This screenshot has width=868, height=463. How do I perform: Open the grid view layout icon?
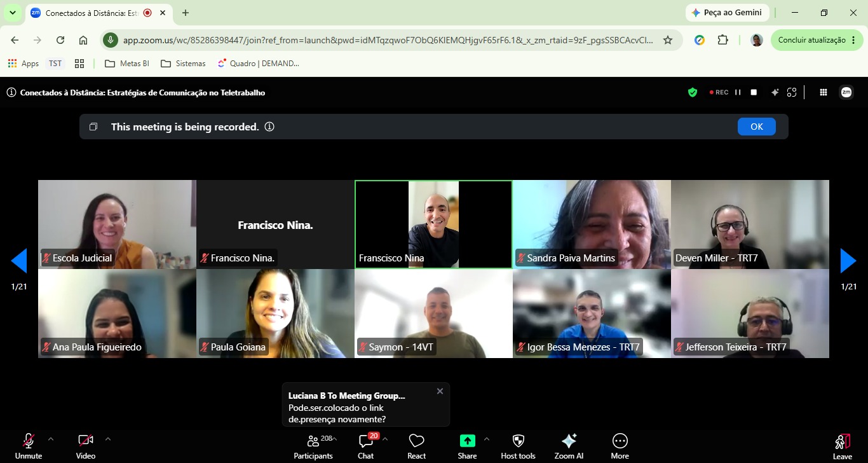tap(824, 92)
